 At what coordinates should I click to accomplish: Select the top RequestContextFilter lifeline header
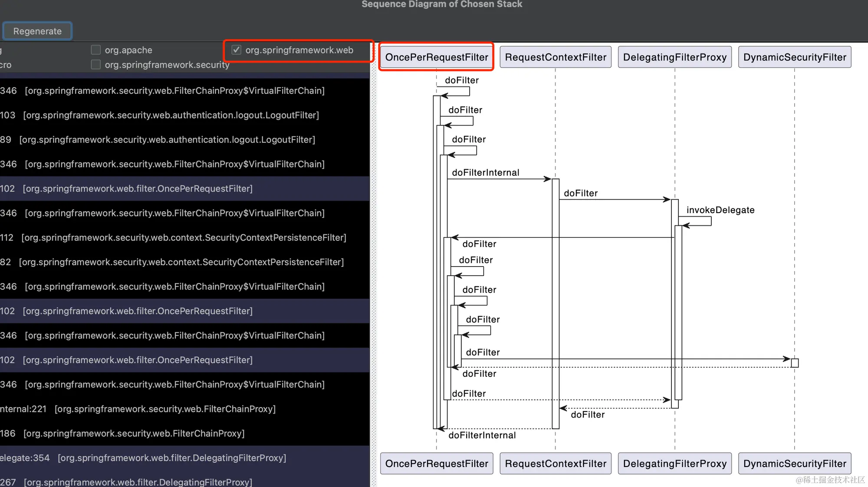point(556,57)
